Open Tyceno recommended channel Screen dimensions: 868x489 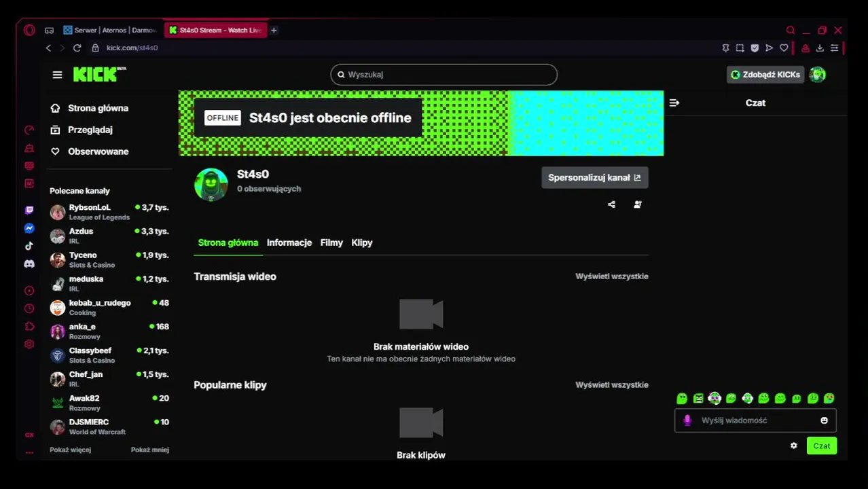(109, 259)
